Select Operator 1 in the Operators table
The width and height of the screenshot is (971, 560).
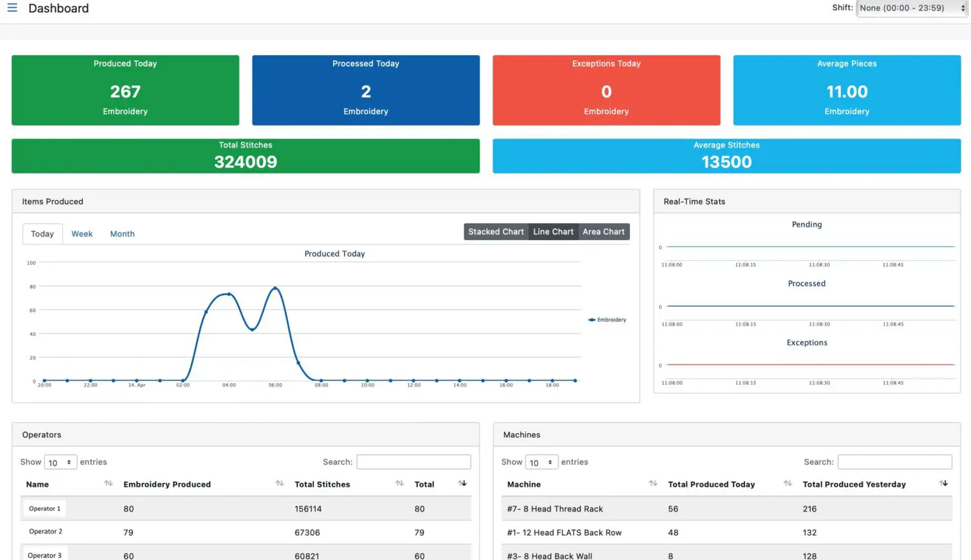tap(44, 508)
